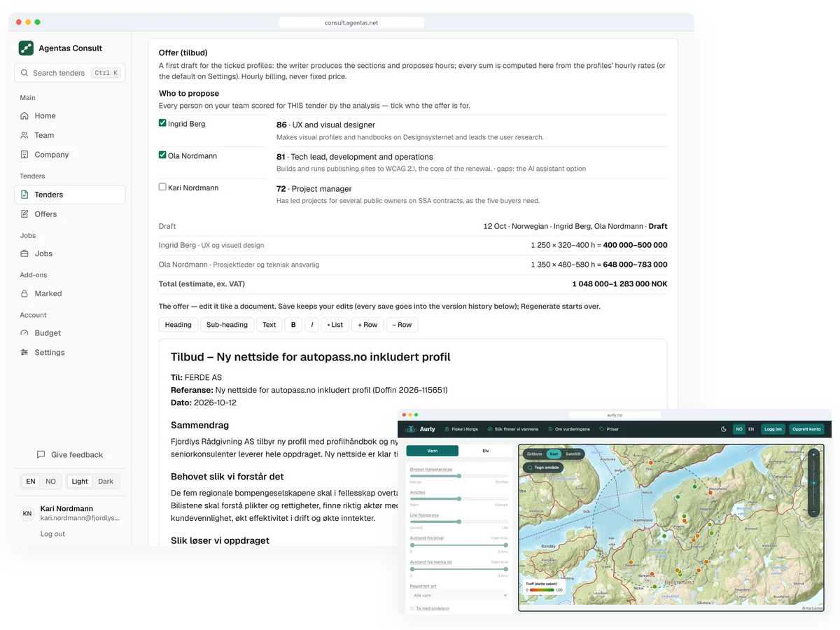Adjust the Ønsket fiskestørrelse slider handle
The height and width of the screenshot is (630, 840).
click(459, 476)
